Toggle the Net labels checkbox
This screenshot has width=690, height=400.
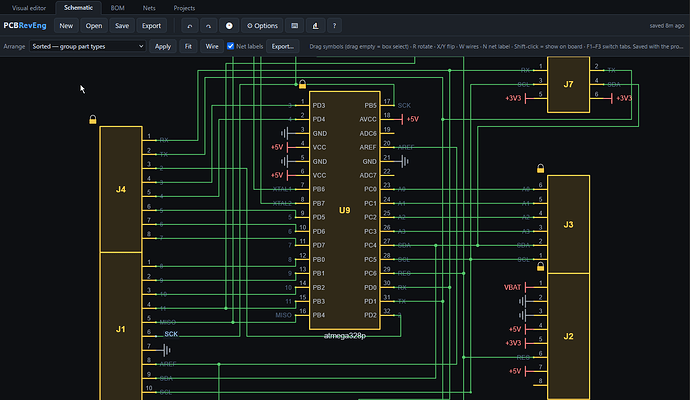pyautogui.click(x=231, y=46)
